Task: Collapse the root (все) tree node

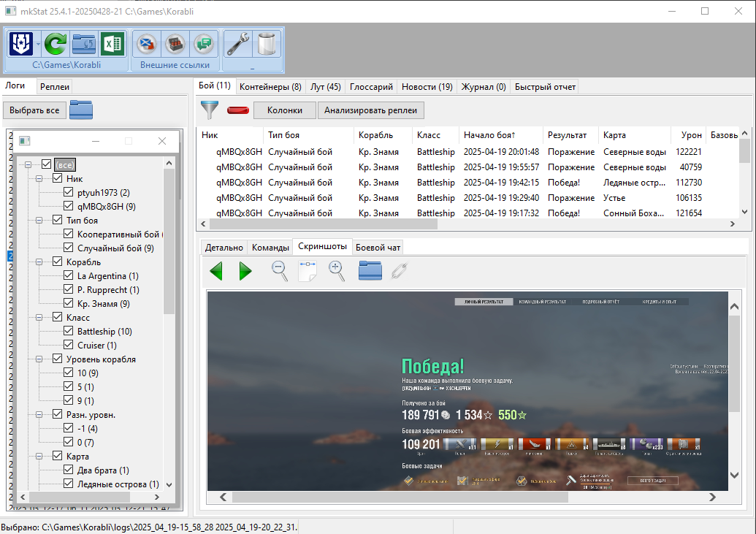Action: point(28,164)
